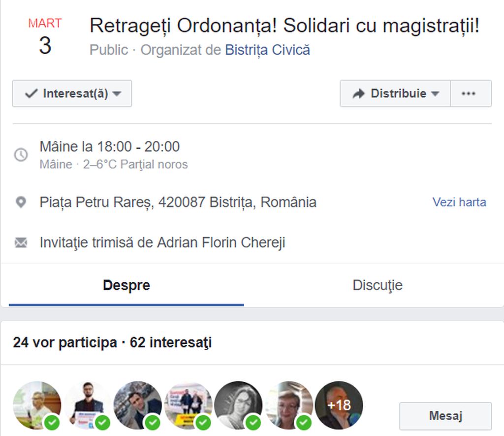The width and height of the screenshot is (504, 436).
Task: Click the 24 vor participa attendee count
Action: 64,342
